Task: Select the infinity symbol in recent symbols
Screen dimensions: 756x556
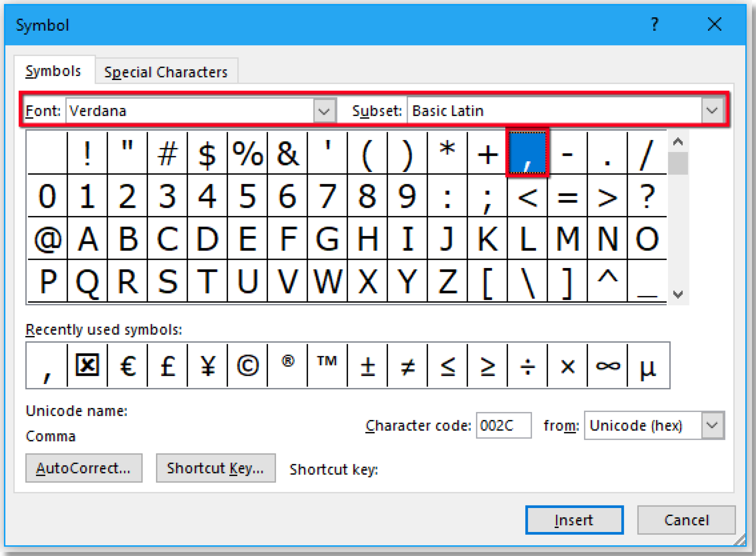Action: [607, 365]
